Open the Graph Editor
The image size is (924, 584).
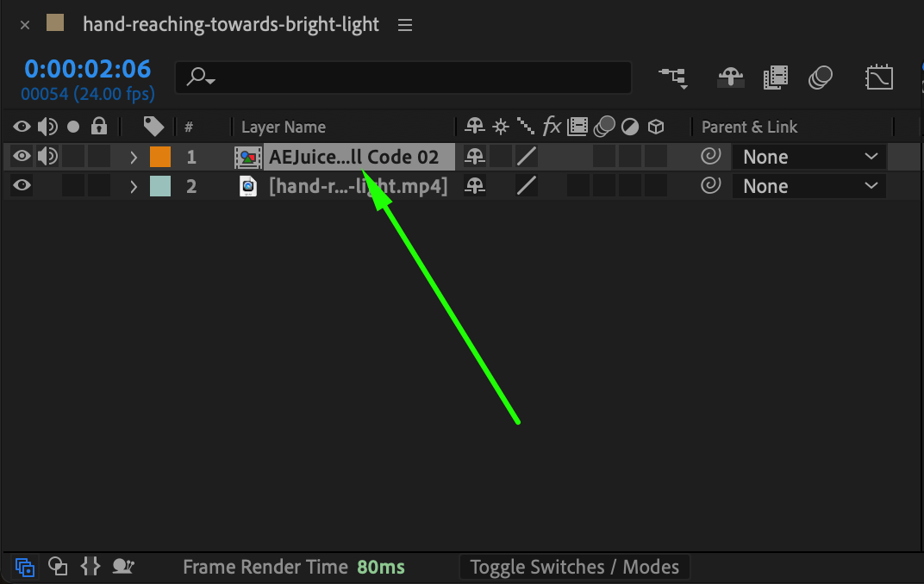click(878, 78)
